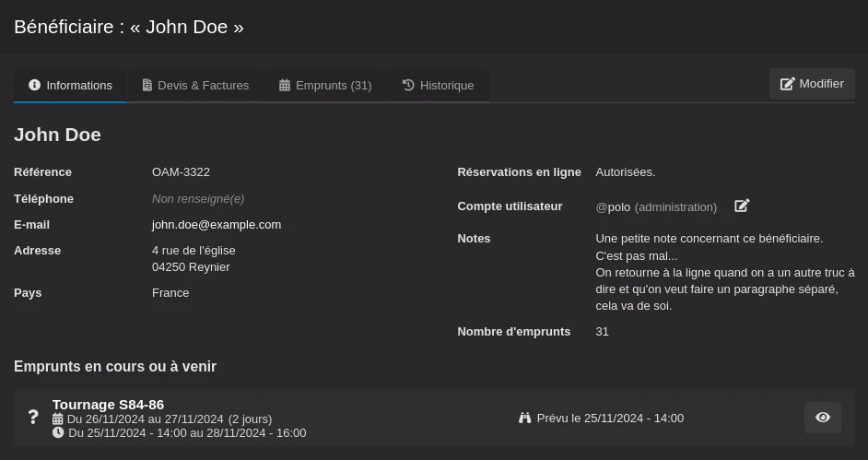Click the 4 rue de l'église address
Screen dimensions: 868x460
click(x=194, y=251)
